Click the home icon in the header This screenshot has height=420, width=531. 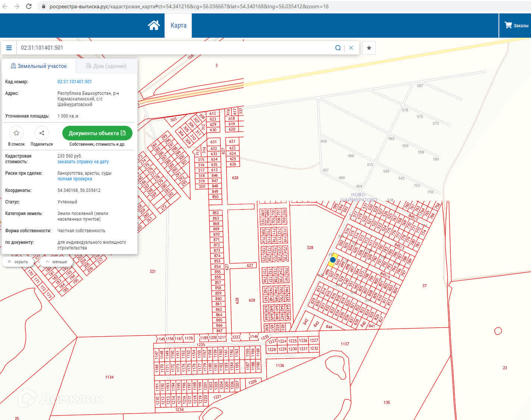click(x=154, y=25)
